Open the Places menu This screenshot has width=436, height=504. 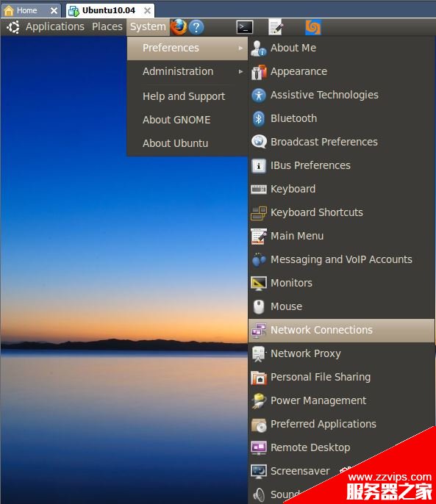pos(107,26)
